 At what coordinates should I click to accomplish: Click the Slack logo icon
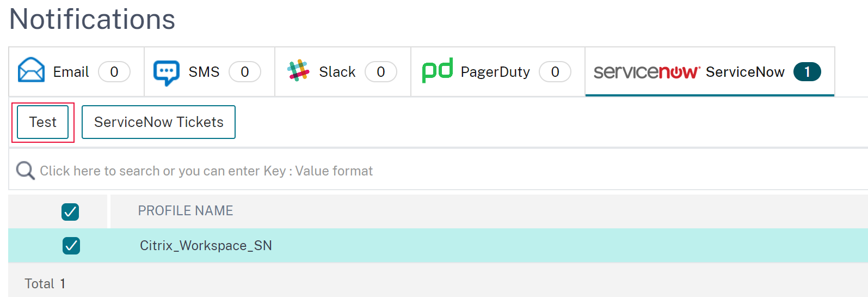(x=298, y=71)
